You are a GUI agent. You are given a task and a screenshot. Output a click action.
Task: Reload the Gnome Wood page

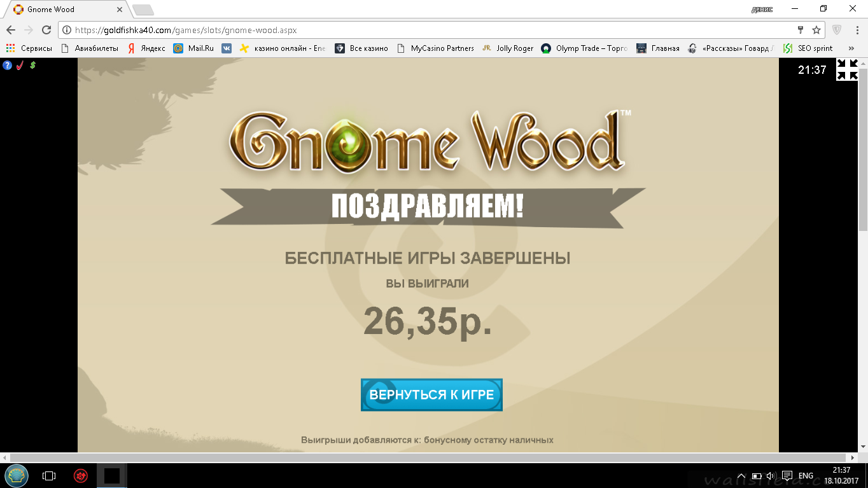click(x=46, y=30)
